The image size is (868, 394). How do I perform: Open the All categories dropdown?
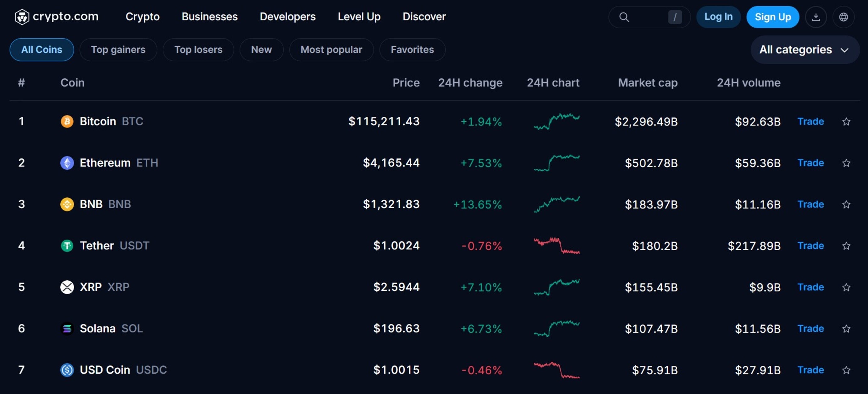click(805, 50)
